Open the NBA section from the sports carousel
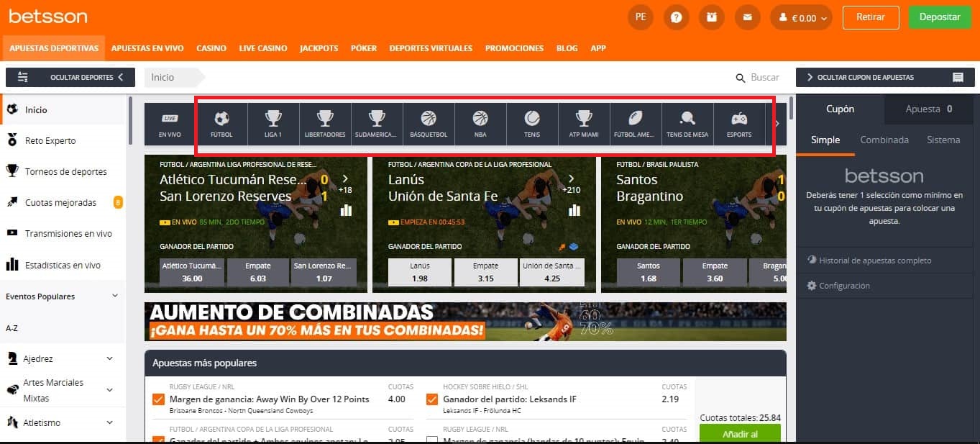Screen dimensions: 980x444 click(x=480, y=122)
